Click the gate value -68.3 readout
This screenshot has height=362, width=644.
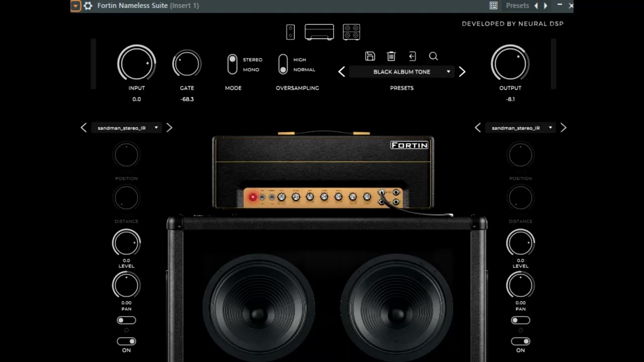pyautogui.click(x=187, y=99)
